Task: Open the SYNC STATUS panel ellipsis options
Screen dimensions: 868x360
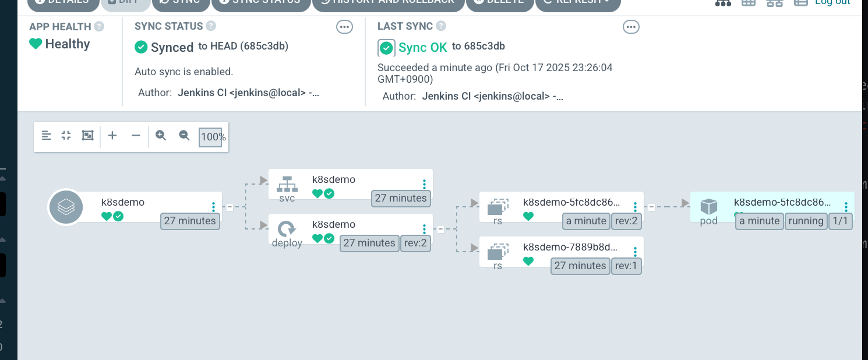Action: coord(344,27)
